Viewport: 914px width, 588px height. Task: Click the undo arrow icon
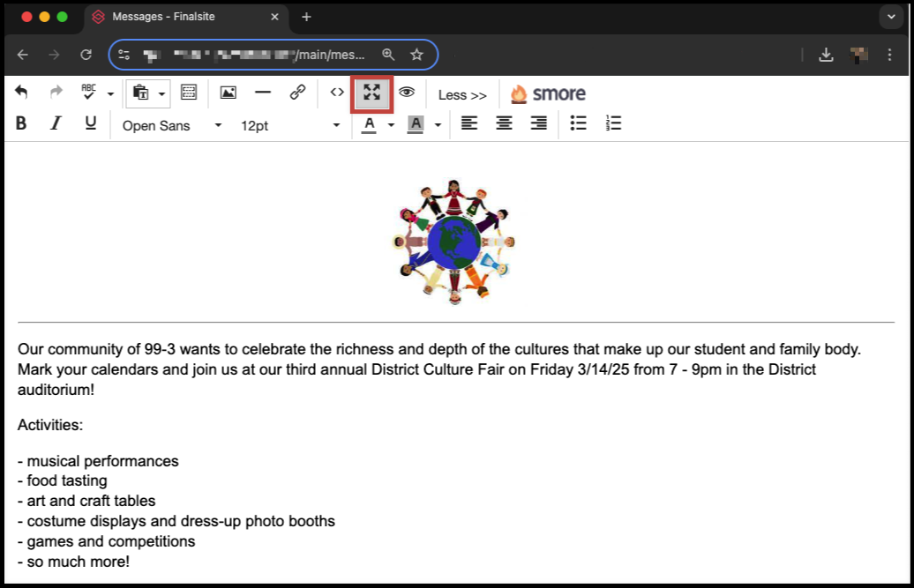coord(21,93)
